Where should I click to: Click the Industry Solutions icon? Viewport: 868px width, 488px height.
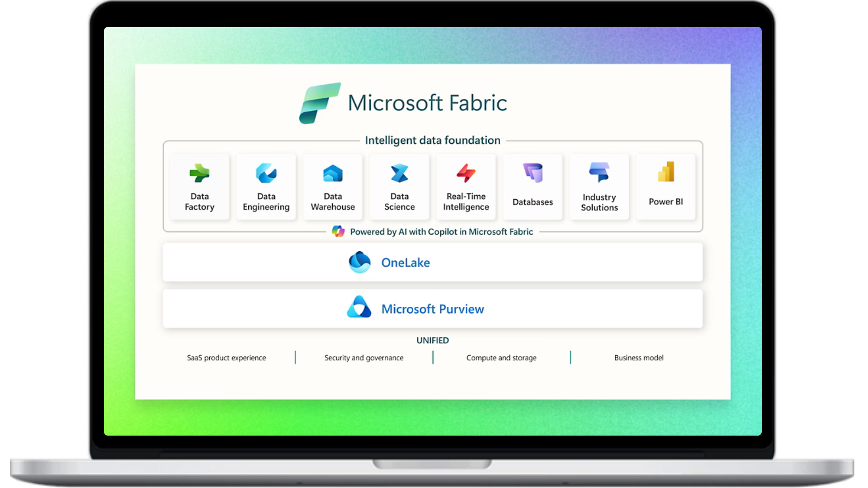599,172
